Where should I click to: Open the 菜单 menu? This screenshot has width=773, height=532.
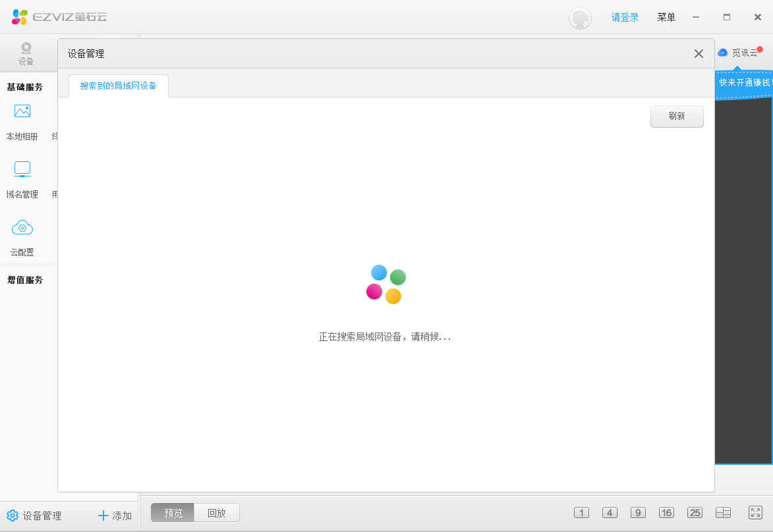pos(666,17)
